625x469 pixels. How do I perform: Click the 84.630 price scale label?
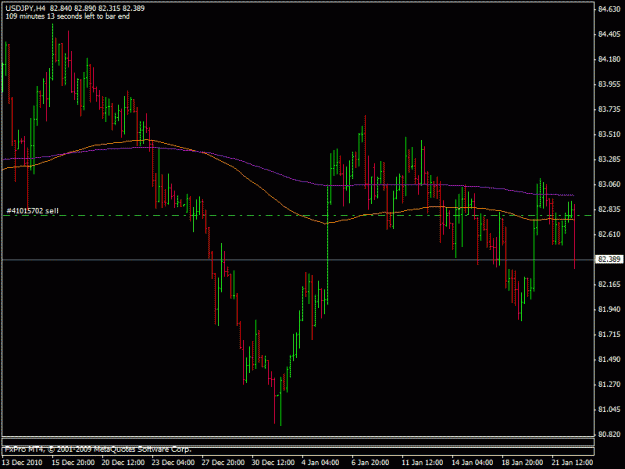point(609,9)
